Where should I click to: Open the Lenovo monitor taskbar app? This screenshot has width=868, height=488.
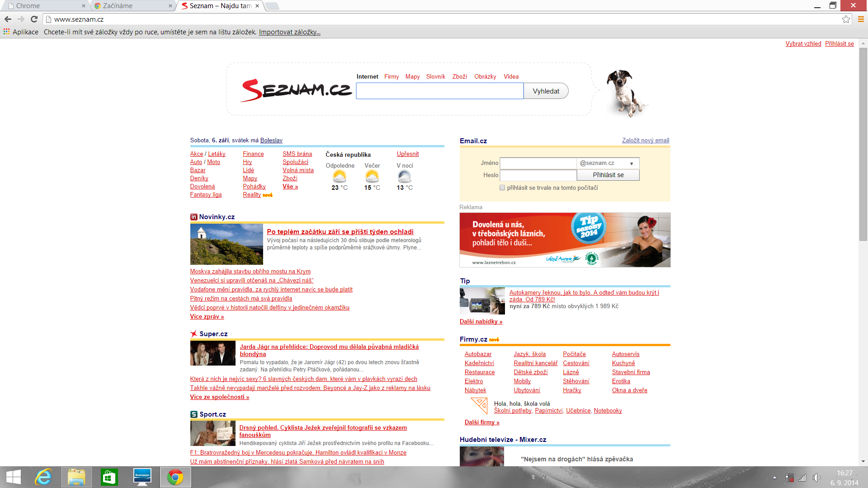(x=142, y=477)
